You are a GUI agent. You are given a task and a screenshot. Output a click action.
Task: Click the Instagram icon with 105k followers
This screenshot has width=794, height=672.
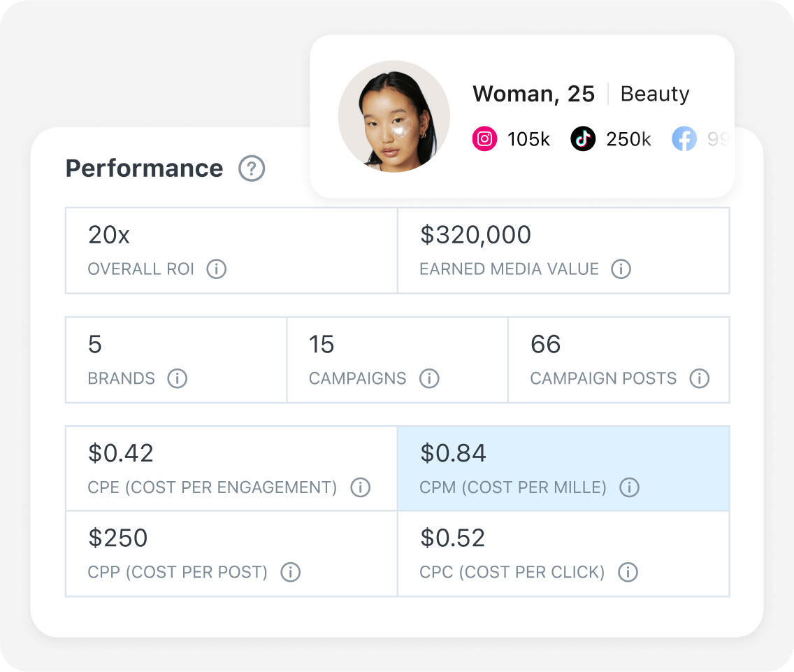click(484, 139)
